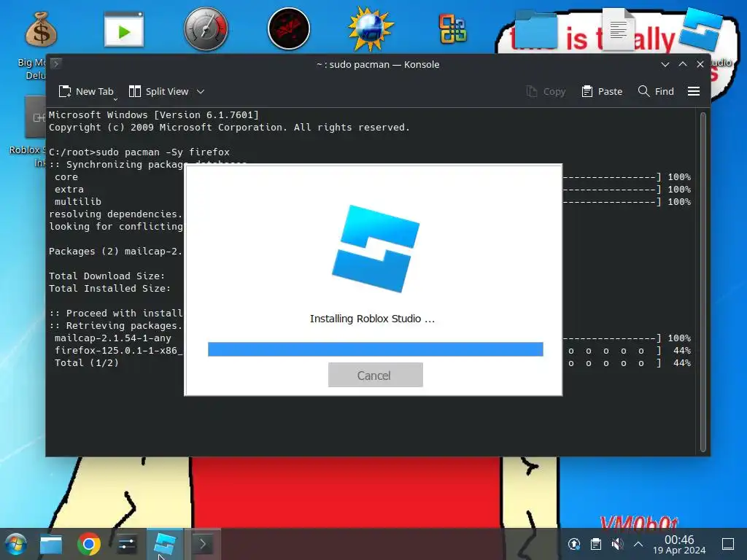Click Paste in Konsole toolbar

602,91
